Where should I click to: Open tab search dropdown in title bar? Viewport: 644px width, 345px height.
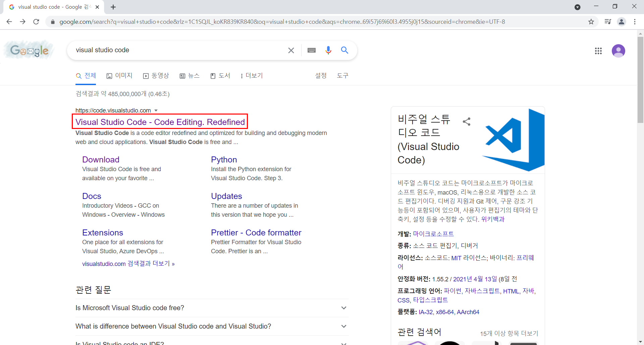[x=578, y=7]
